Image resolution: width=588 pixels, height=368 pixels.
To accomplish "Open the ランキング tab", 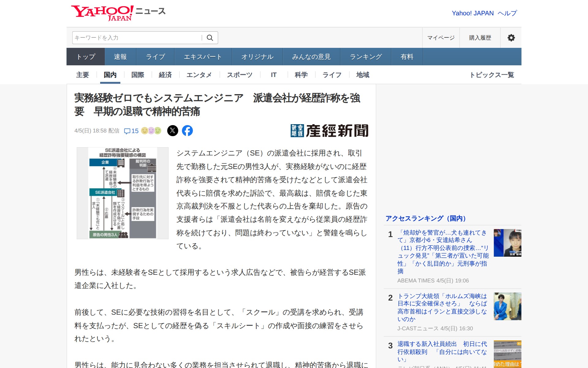I will [x=366, y=57].
